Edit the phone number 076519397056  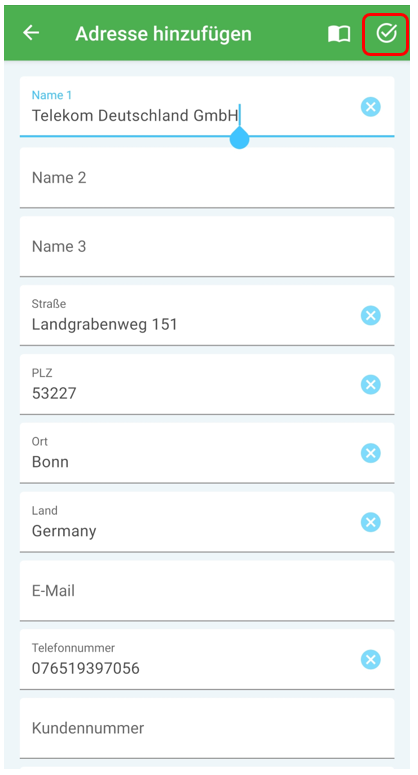pos(86,669)
